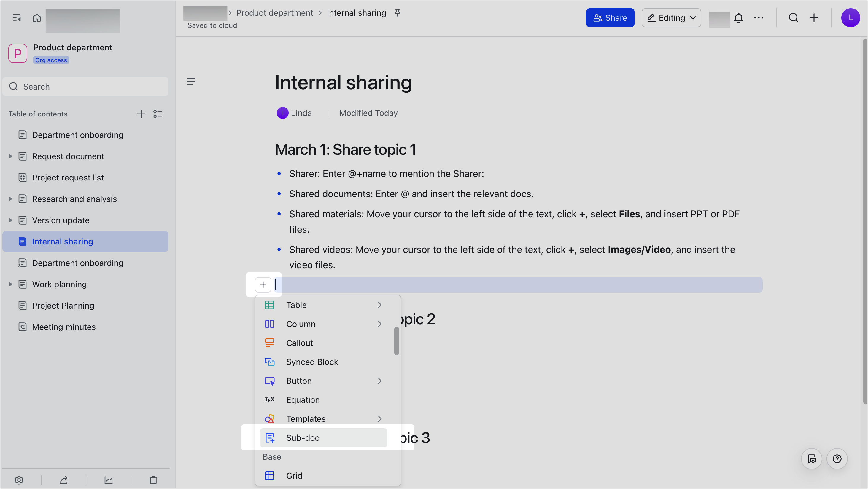Insert a Callout block
868x489 pixels.
click(x=323, y=343)
